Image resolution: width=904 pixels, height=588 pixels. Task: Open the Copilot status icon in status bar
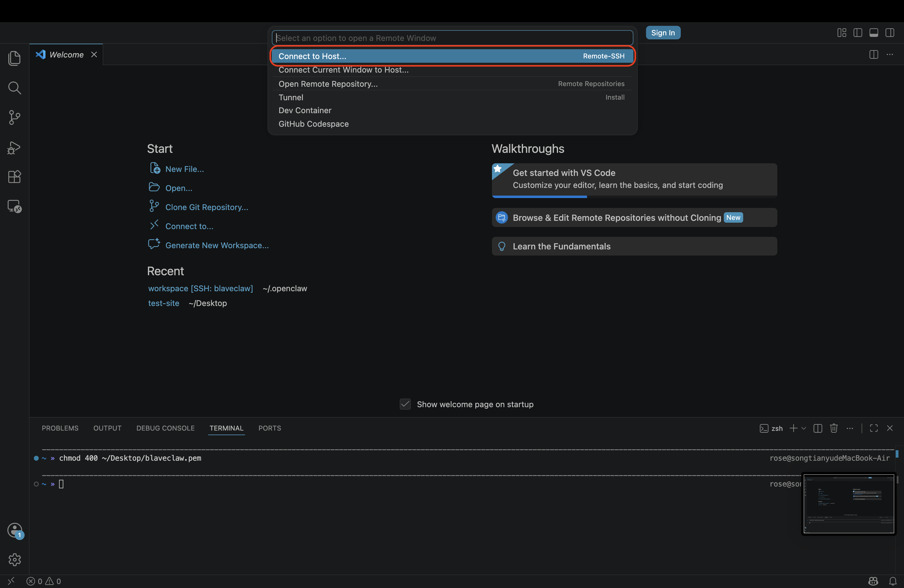pos(873,581)
